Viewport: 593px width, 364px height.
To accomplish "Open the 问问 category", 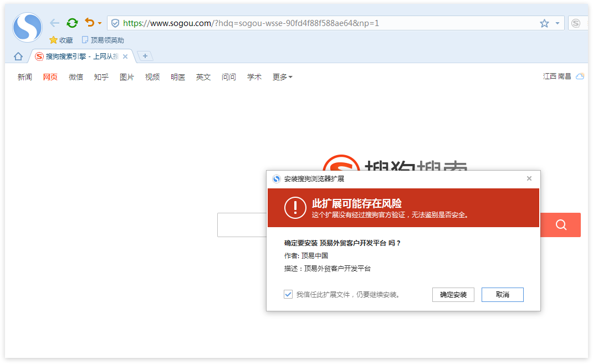I will 229,77.
